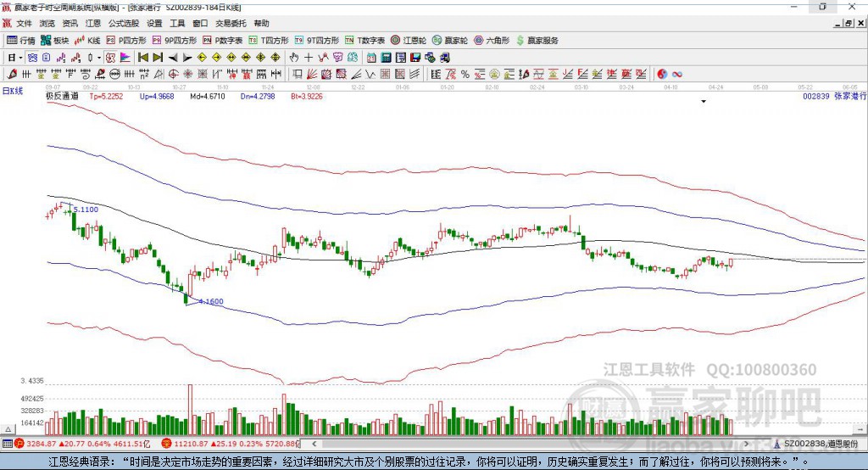The image size is (868, 470).
Task: Open the 窗口 menu
Action: 200,23
